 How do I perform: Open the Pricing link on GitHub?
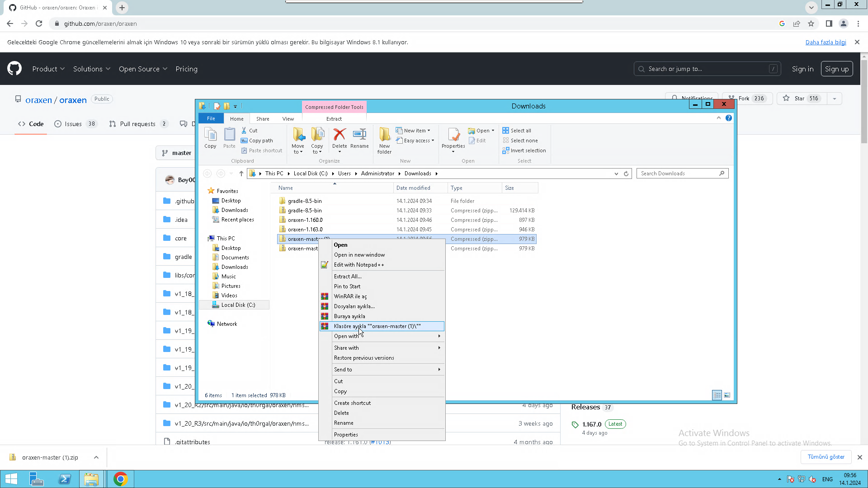[x=186, y=69]
